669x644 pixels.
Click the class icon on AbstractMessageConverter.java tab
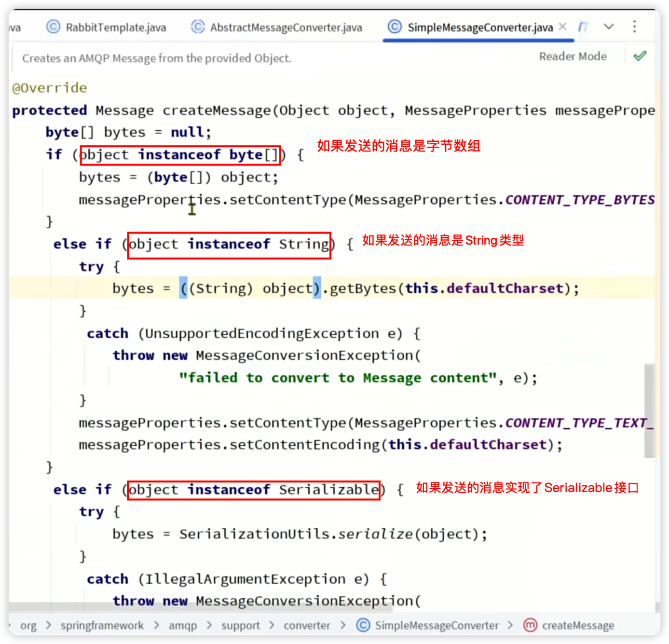pos(198,27)
